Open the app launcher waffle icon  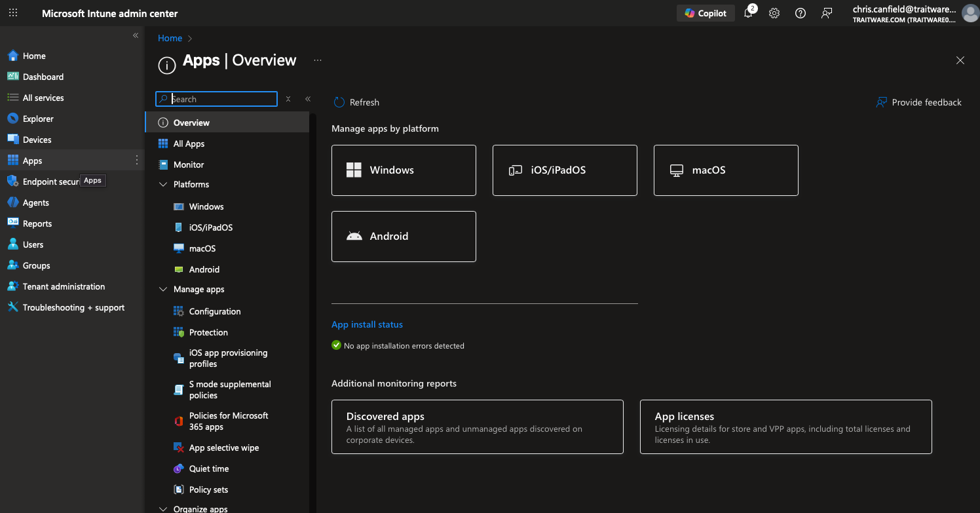[x=13, y=13]
